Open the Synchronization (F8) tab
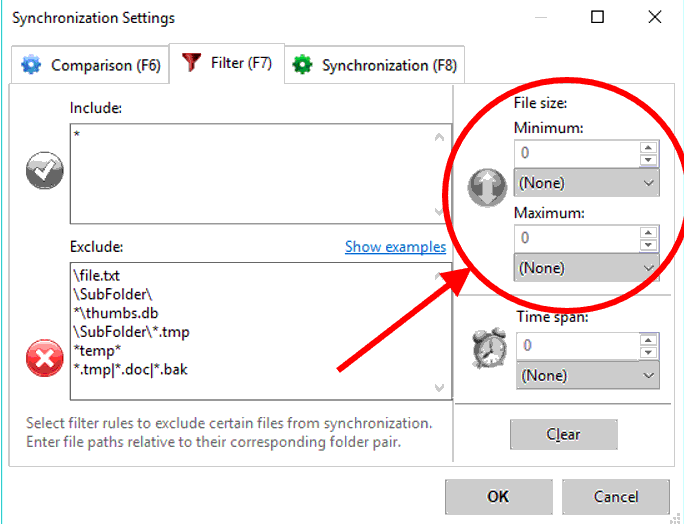The image size is (684, 524). [374, 65]
